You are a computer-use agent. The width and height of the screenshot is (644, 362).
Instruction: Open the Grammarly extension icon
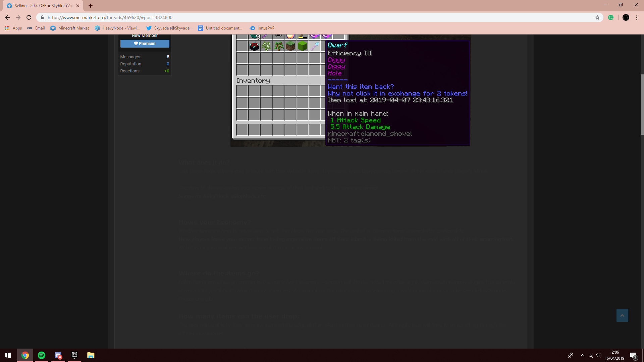coord(611,17)
